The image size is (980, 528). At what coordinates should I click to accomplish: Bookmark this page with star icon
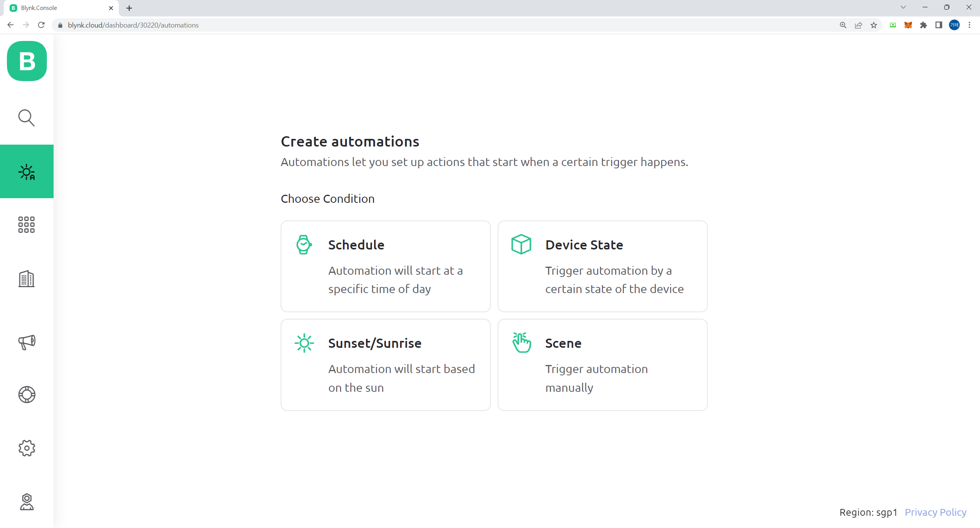[874, 25]
